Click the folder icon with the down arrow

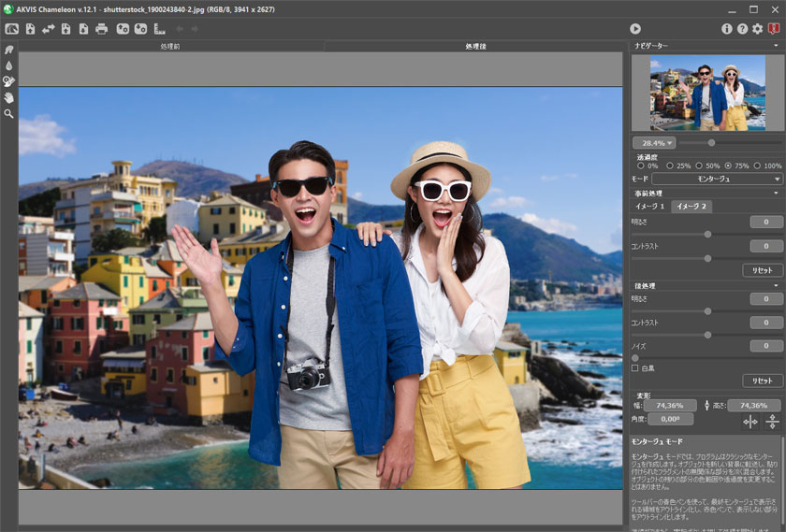141,29
